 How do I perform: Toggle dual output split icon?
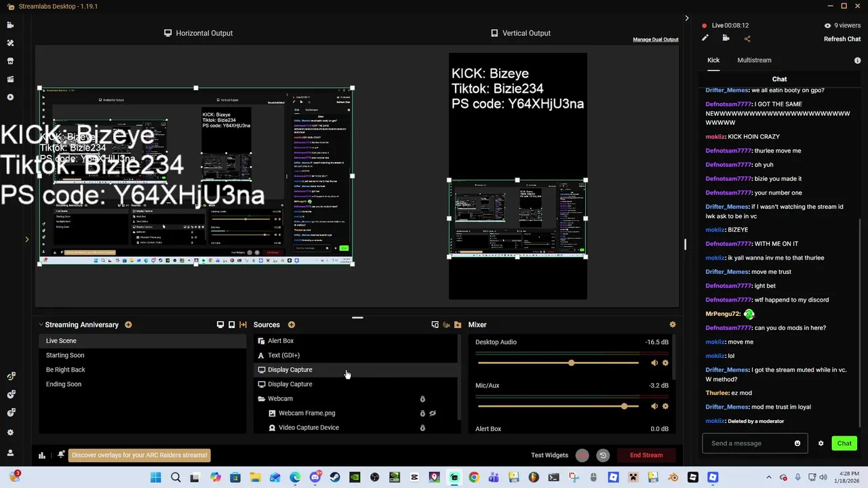[x=435, y=325]
